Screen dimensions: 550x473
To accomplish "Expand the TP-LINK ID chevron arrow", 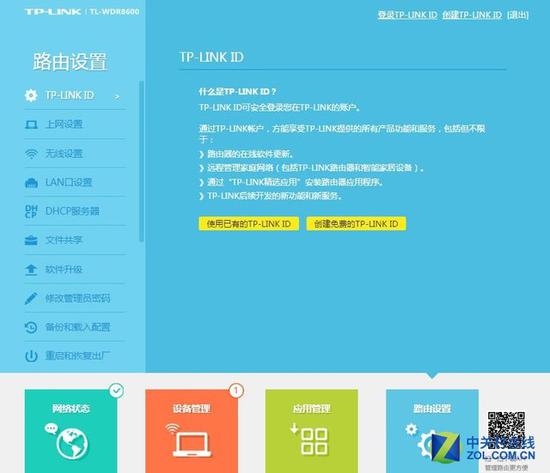I will pyautogui.click(x=117, y=96).
